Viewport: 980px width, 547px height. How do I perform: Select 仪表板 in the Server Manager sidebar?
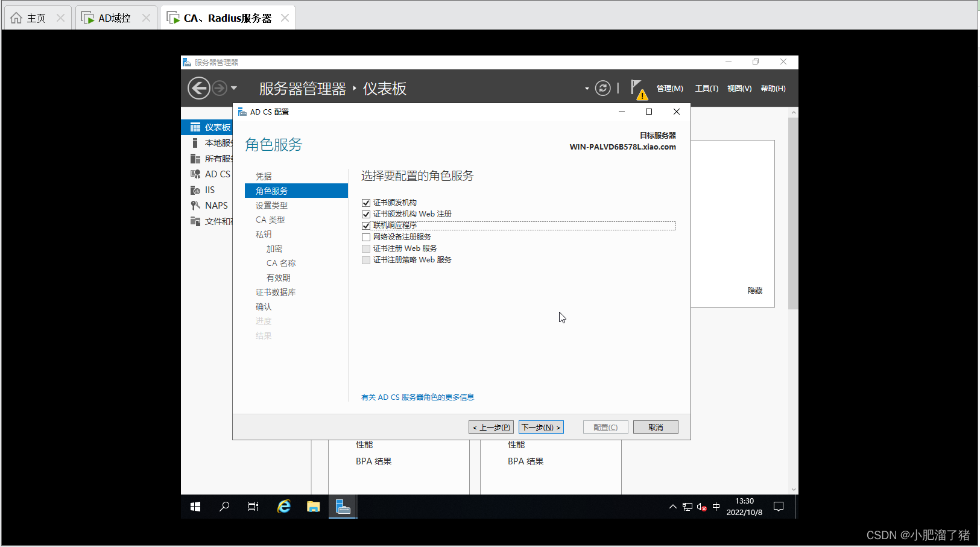pyautogui.click(x=207, y=127)
